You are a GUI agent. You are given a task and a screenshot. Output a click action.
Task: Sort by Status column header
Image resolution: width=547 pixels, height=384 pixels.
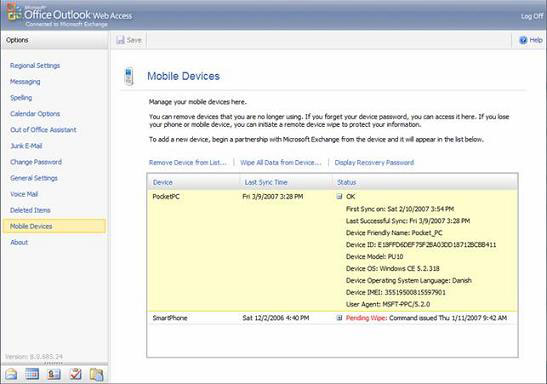(346, 182)
